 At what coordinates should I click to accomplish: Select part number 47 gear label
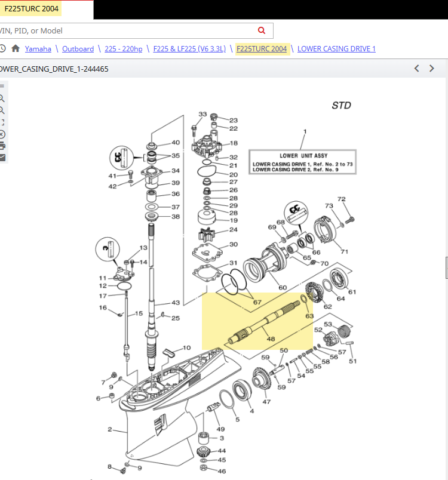[x=266, y=402]
